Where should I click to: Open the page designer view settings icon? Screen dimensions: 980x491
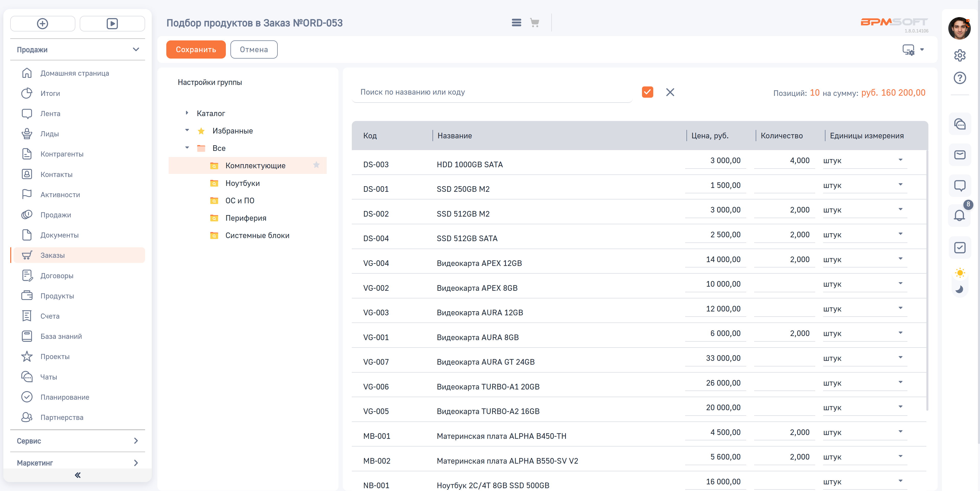[x=908, y=50]
